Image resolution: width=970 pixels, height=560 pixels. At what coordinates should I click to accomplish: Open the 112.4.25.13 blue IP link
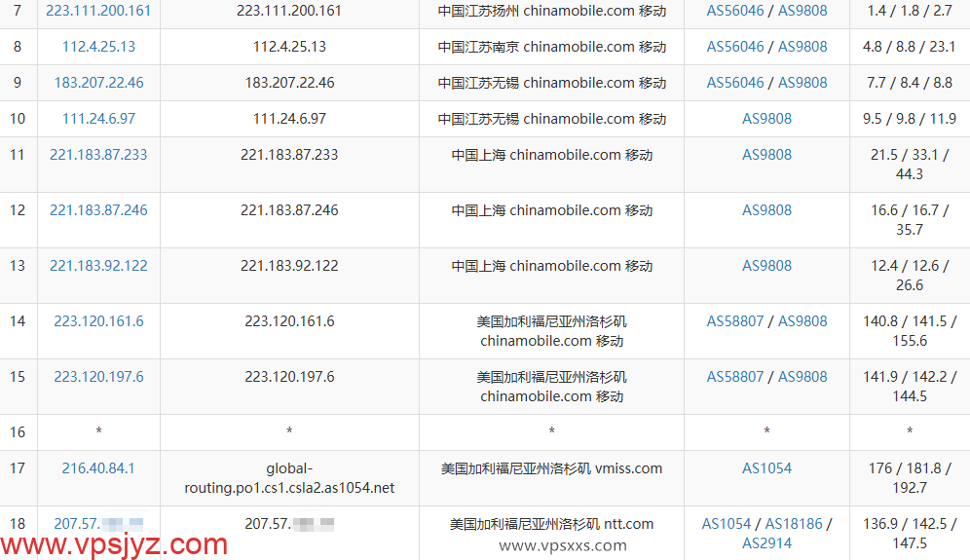click(98, 47)
